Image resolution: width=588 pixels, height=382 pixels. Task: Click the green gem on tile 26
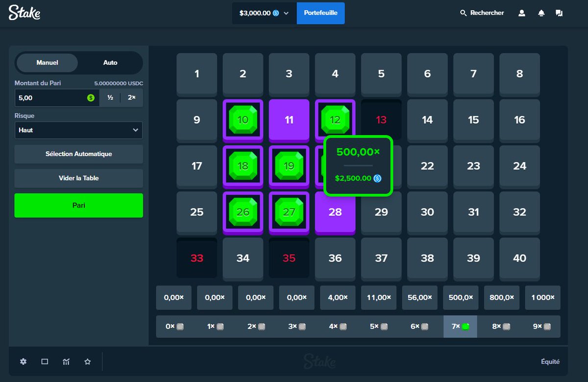coord(243,212)
